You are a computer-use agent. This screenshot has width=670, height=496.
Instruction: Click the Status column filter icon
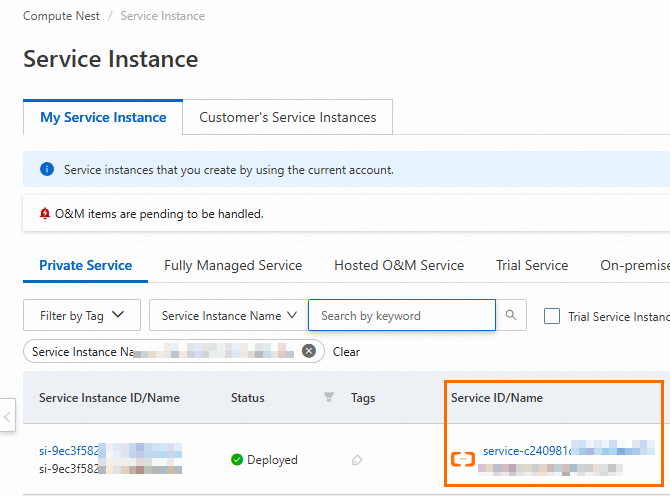coord(328,398)
